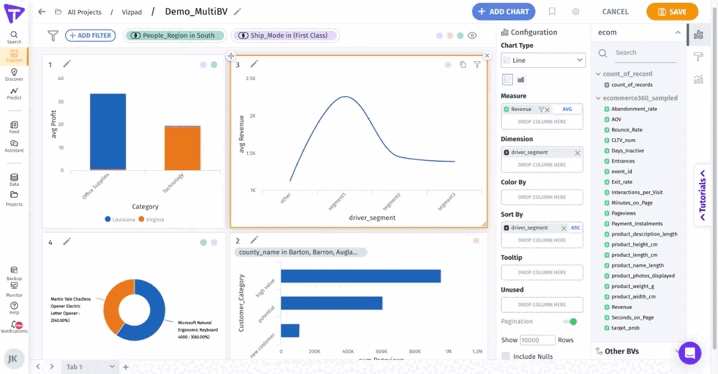Image resolution: width=718 pixels, height=374 pixels.
Task: Toggle ASC sort order on driver_segment
Action: tap(575, 228)
